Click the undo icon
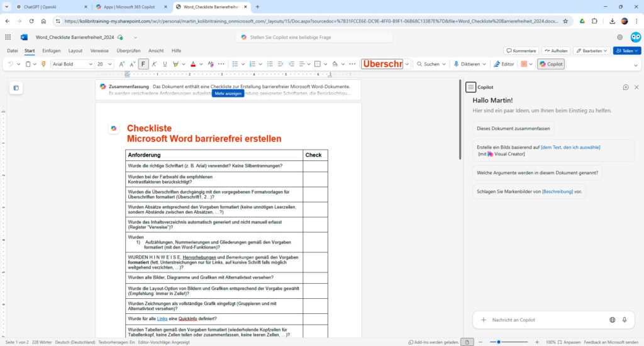The image size is (644, 346). click(x=11, y=64)
